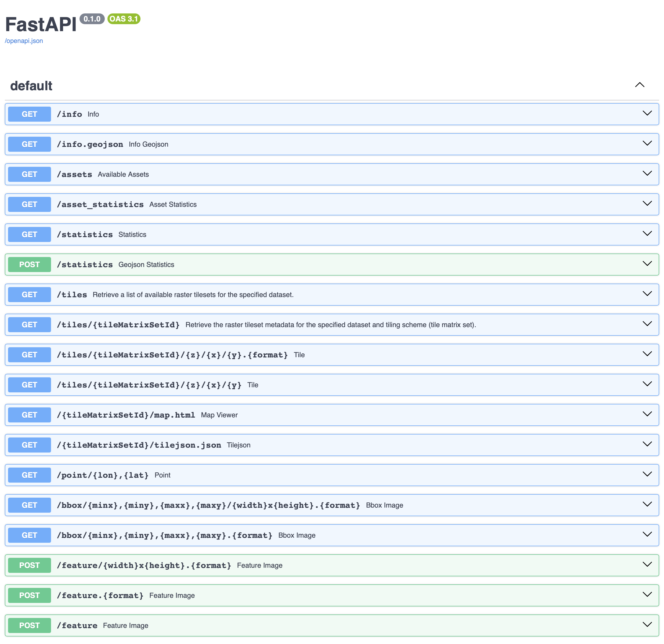Expand GET /statistics row chevron

pyautogui.click(x=647, y=234)
